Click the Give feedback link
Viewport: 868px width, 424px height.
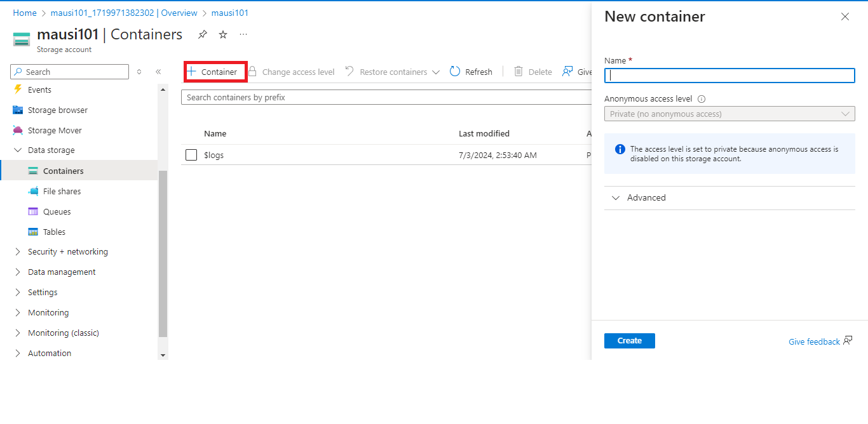[x=814, y=341]
